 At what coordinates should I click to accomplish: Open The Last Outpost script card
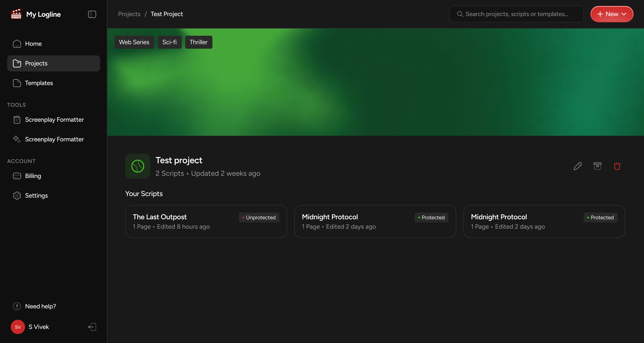click(x=206, y=222)
